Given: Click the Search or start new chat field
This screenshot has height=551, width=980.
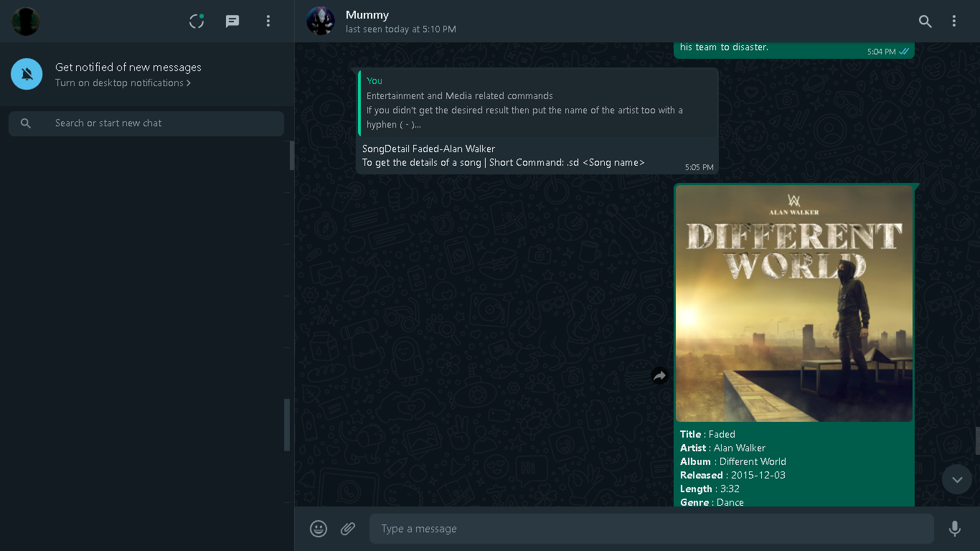Looking at the screenshot, I should click(x=146, y=123).
